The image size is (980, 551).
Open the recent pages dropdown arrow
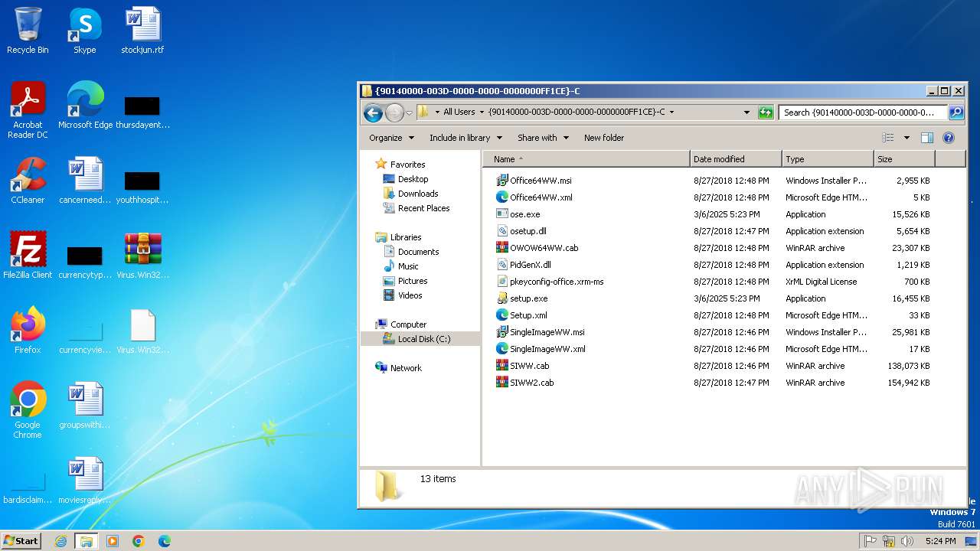409,113
